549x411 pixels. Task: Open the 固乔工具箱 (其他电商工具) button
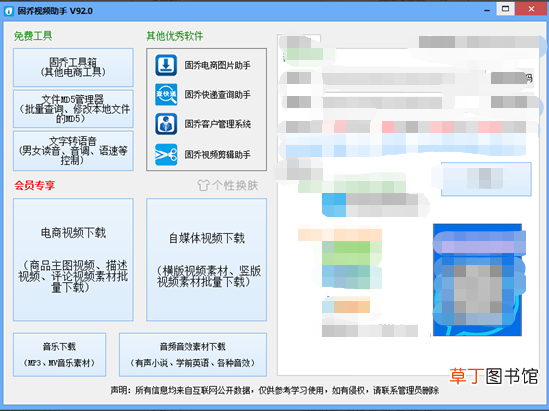click(x=73, y=67)
